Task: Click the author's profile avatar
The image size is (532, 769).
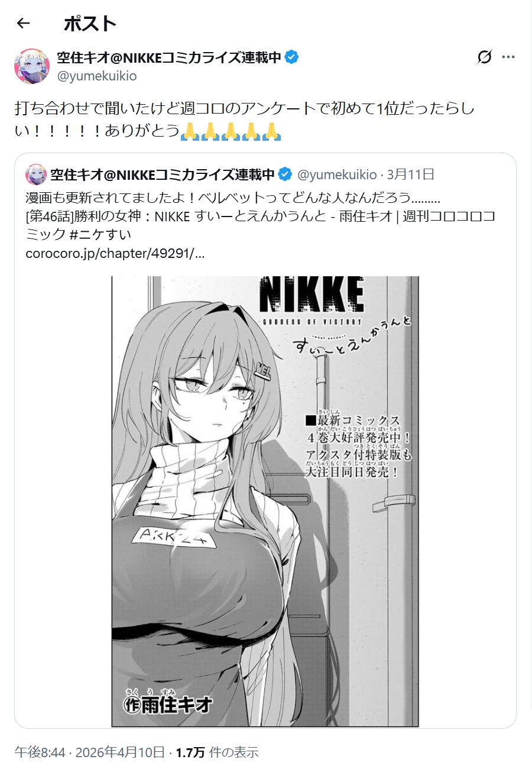Action: pos(32,66)
